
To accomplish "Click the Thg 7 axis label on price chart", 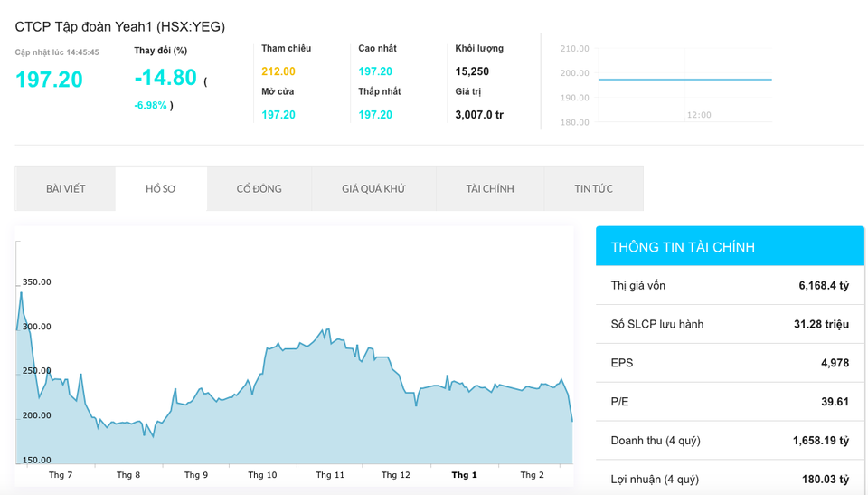I will pyautogui.click(x=61, y=475).
